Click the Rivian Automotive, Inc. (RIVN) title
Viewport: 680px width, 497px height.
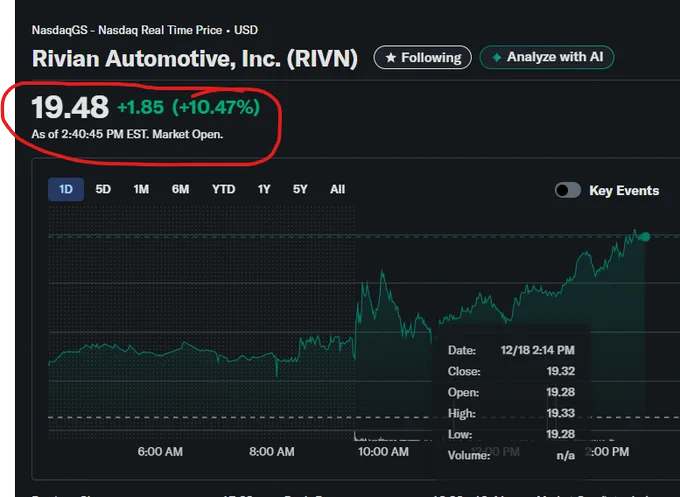195,59
